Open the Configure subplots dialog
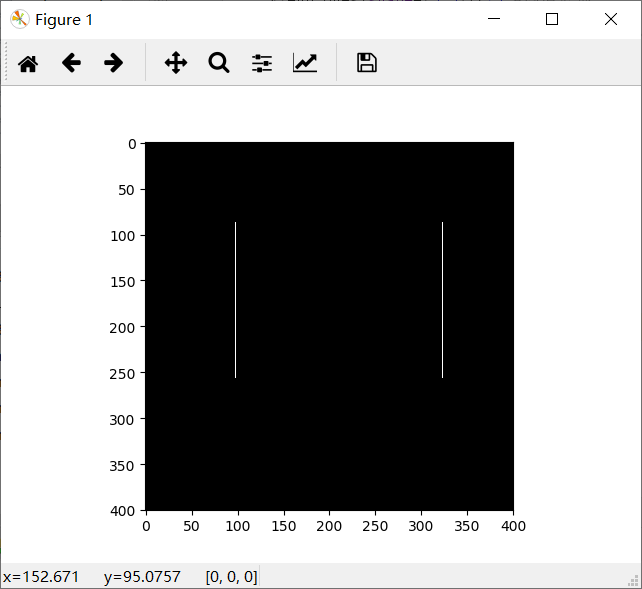This screenshot has height=589, width=642. pyautogui.click(x=262, y=63)
